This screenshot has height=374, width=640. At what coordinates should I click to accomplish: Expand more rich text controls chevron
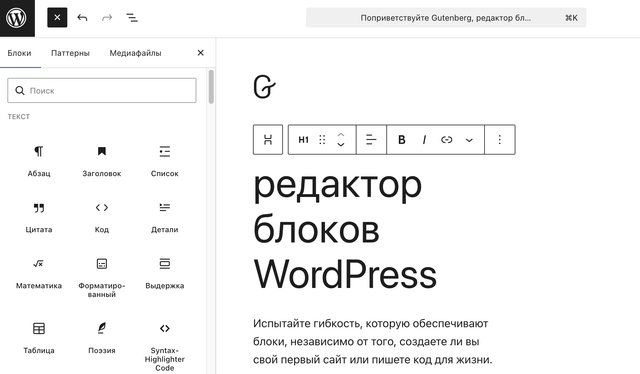point(469,140)
